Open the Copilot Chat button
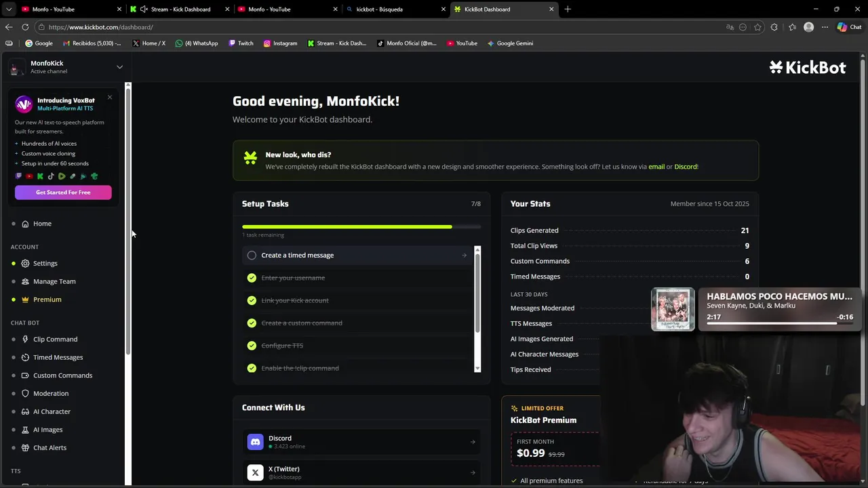The image size is (868, 488). 849,27
